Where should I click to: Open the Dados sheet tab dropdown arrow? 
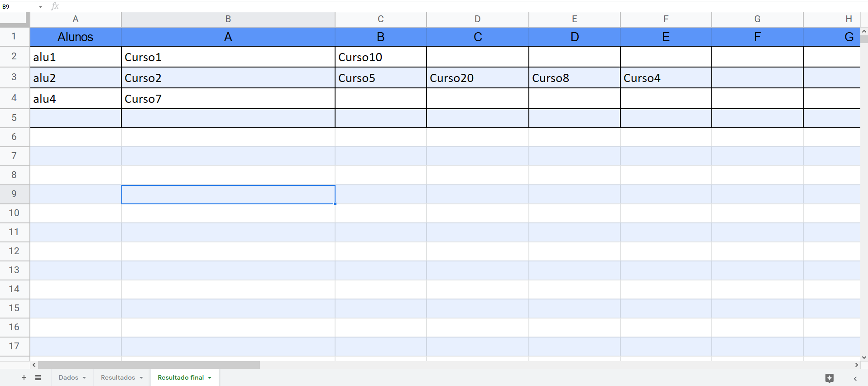[x=84, y=378]
